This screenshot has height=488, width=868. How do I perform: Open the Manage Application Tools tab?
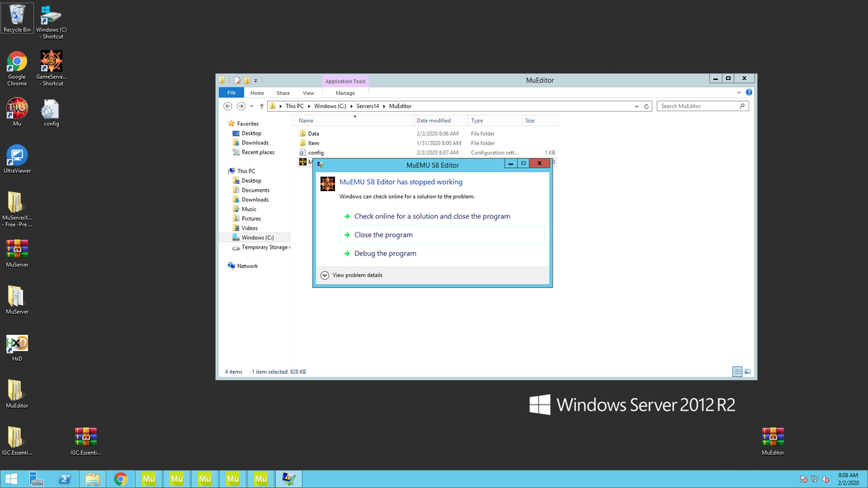[x=345, y=93]
